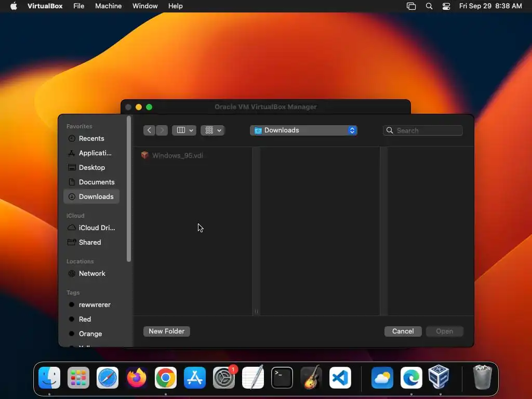Open System Settings in the Dock
Screen dimensions: 532x399
(224, 378)
